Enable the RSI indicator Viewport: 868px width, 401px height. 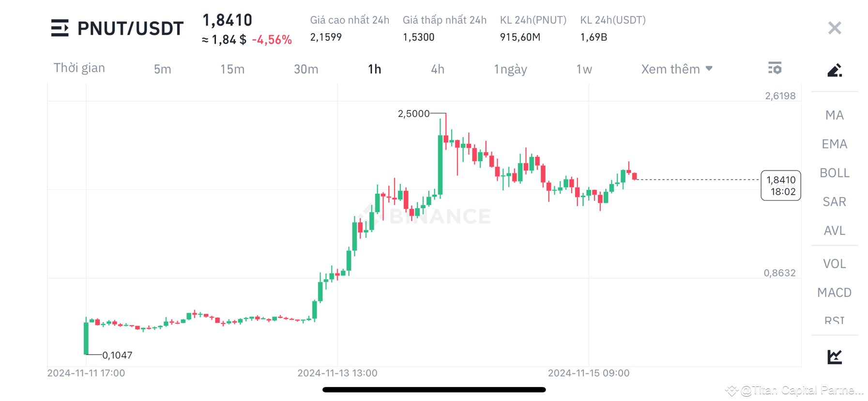pos(834,320)
